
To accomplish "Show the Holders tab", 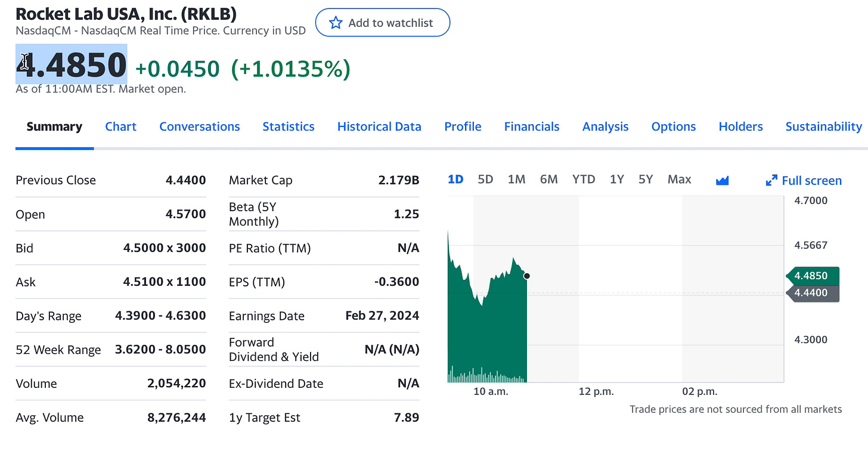I will tap(741, 126).
